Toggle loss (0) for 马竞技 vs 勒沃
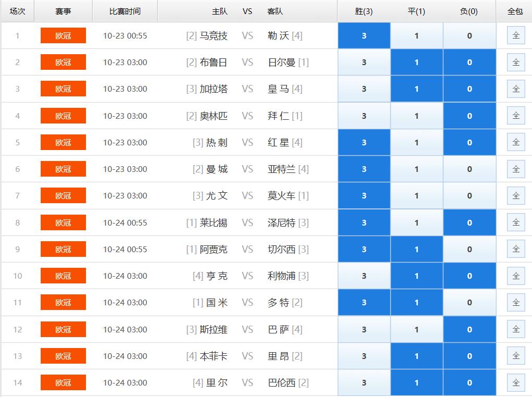 tap(469, 35)
